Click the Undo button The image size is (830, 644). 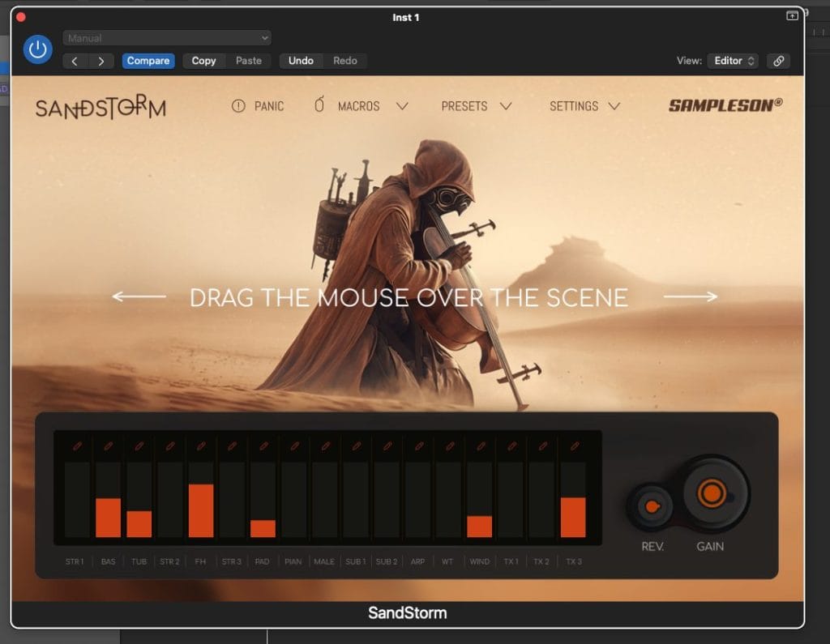[x=301, y=61]
